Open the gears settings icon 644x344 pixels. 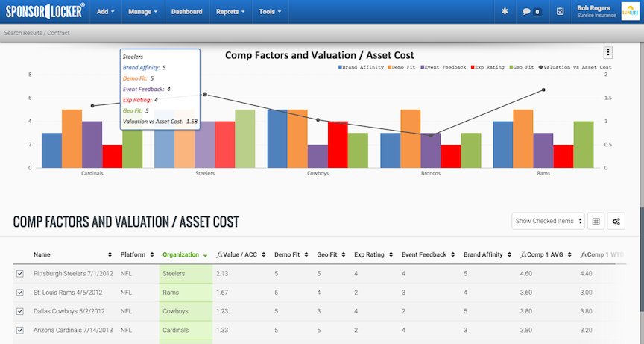[x=616, y=221]
